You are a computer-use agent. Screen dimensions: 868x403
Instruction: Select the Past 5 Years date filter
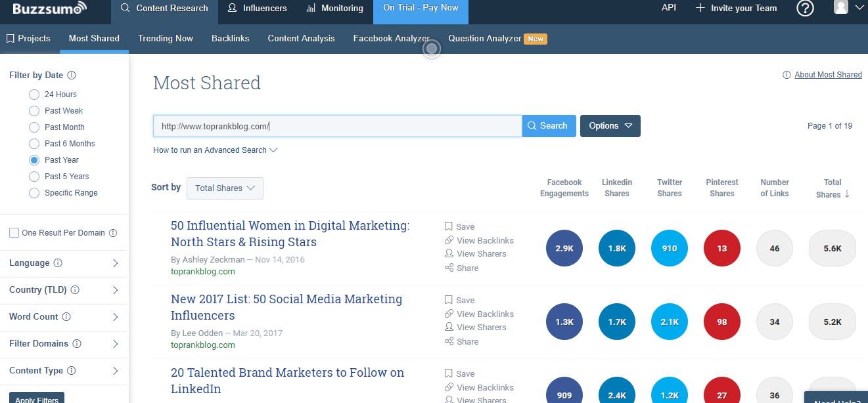[34, 177]
